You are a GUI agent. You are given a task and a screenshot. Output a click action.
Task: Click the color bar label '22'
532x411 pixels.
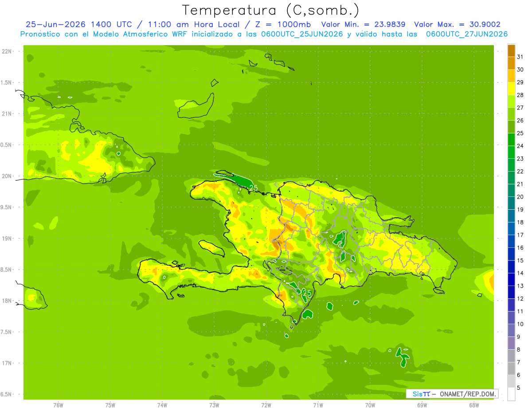pyautogui.click(x=520, y=172)
